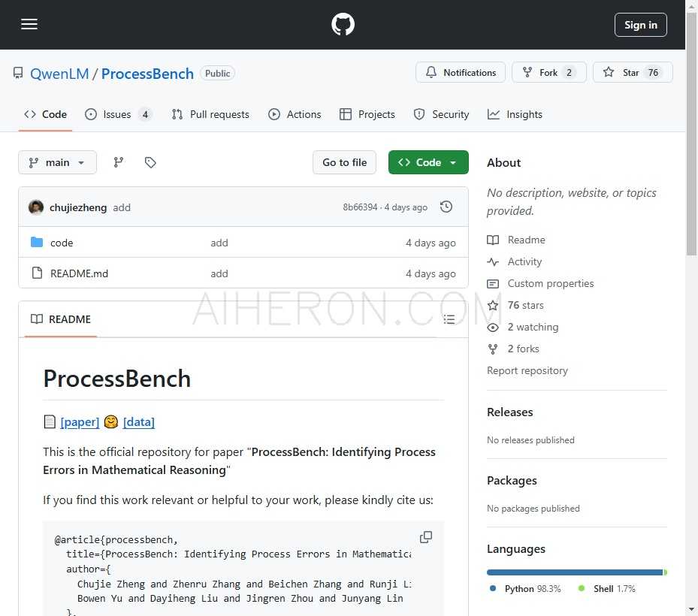Open the code folder name
698x616 pixels.
(x=62, y=243)
